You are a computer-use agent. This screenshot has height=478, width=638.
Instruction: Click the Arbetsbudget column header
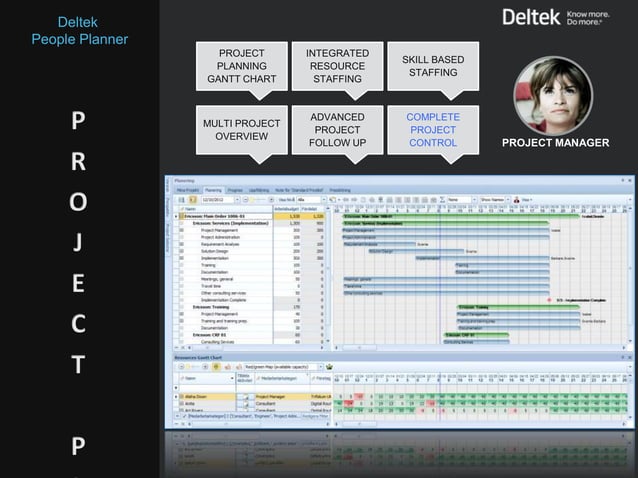point(286,209)
